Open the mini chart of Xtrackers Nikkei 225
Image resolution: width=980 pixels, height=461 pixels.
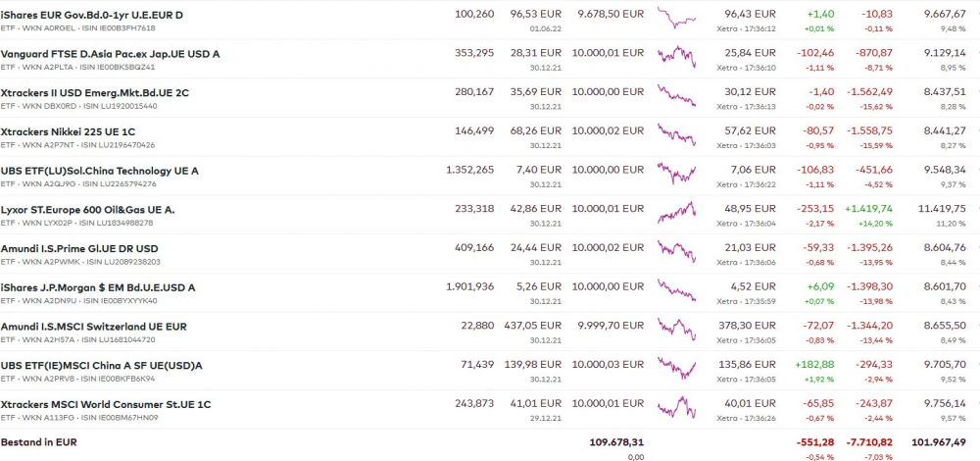coord(676,135)
